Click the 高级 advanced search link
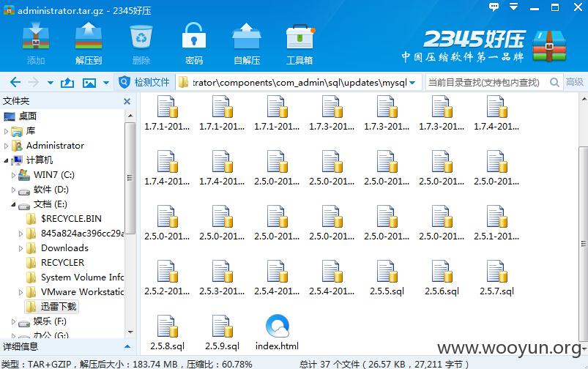The width and height of the screenshot is (588, 369). click(x=575, y=82)
